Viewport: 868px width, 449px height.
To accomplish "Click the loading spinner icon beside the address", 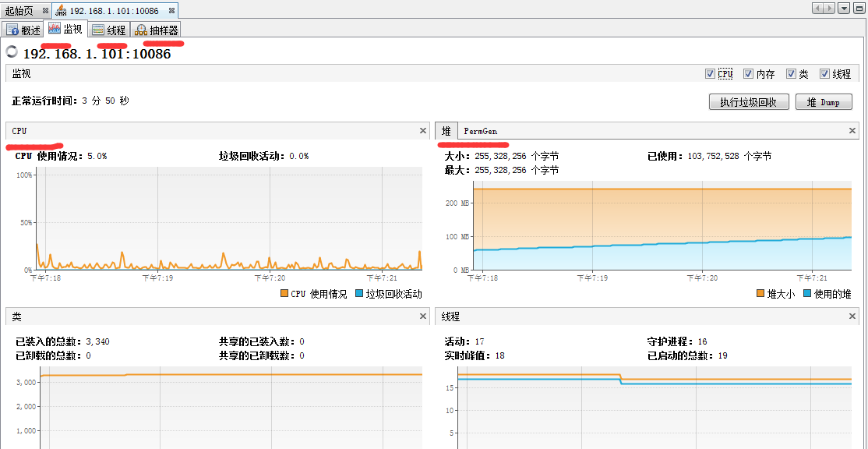I will 11,51.
